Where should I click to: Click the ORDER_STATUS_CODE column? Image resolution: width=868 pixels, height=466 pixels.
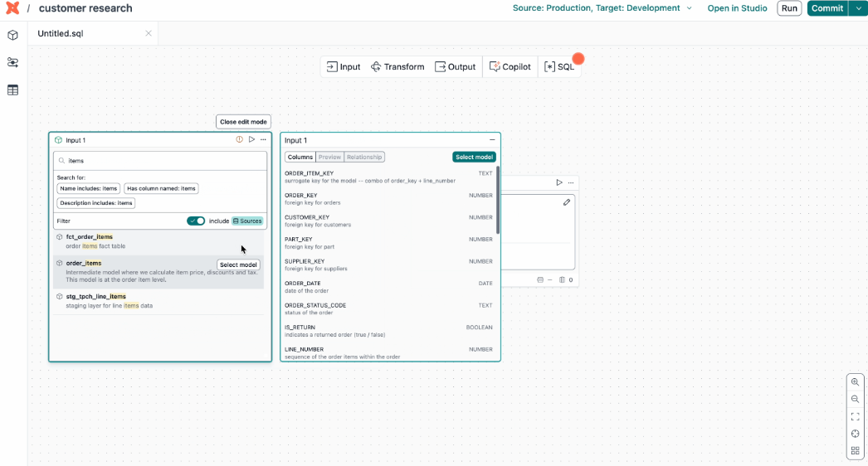point(388,308)
